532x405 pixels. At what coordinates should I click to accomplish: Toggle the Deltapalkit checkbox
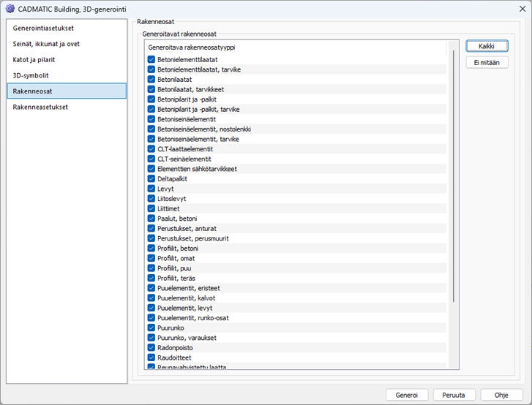[x=151, y=178]
